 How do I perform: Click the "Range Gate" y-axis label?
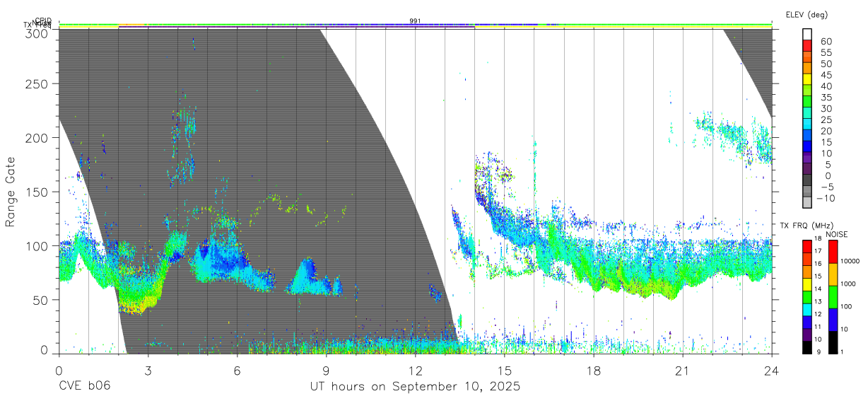coord(11,192)
